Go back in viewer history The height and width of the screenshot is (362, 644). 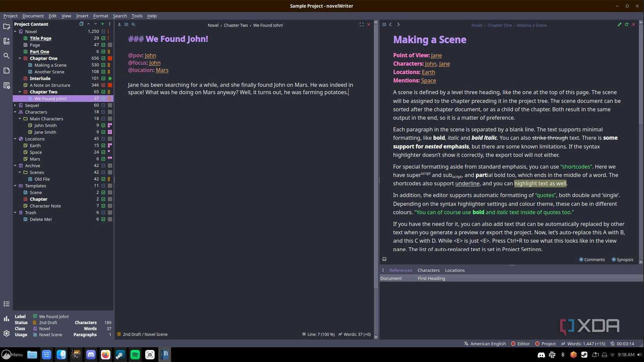(x=391, y=25)
